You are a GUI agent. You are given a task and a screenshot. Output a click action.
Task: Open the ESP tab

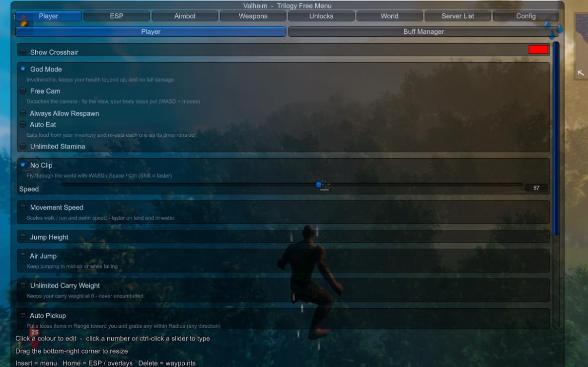pyautogui.click(x=117, y=16)
